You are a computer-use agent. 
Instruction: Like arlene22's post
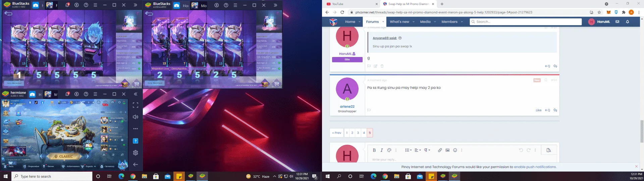538,110
